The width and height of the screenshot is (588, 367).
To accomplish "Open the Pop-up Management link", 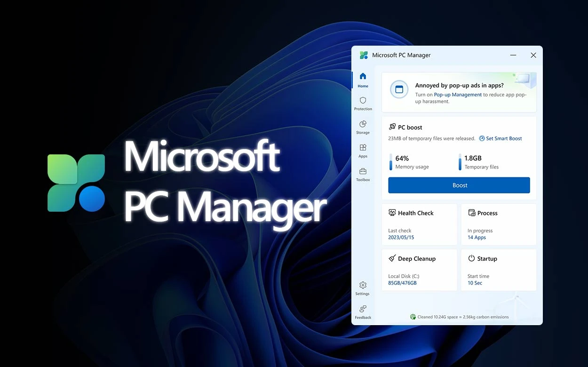I will point(458,95).
